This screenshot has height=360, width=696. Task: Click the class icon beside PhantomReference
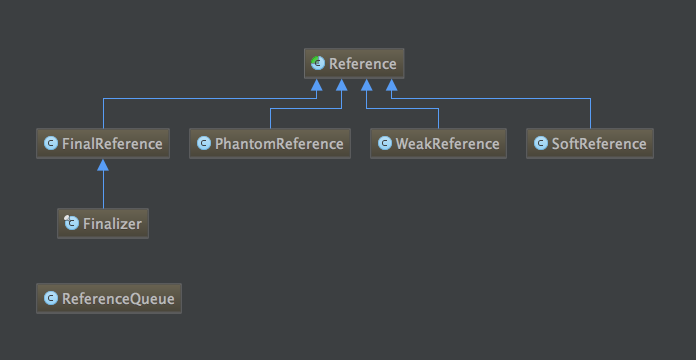[204, 143]
